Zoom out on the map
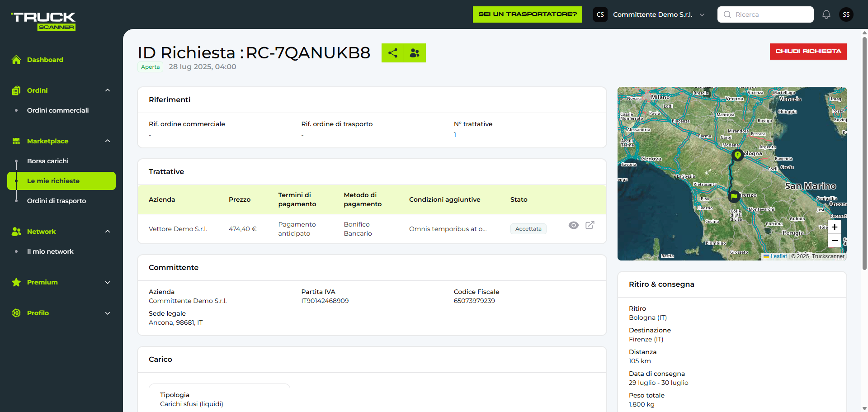Image resolution: width=868 pixels, height=412 pixels. pyautogui.click(x=835, y=241)
